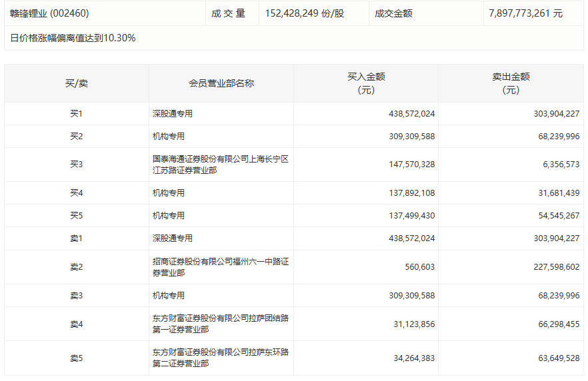Select 303,904,227 in the 卖1 row
588x381 pixels.
click(x=557, y=238)
